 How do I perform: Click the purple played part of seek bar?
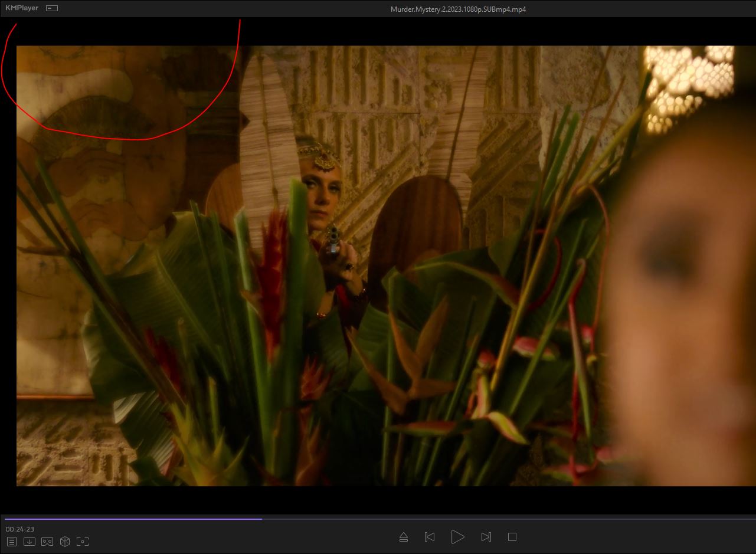[x=130, y=519]
